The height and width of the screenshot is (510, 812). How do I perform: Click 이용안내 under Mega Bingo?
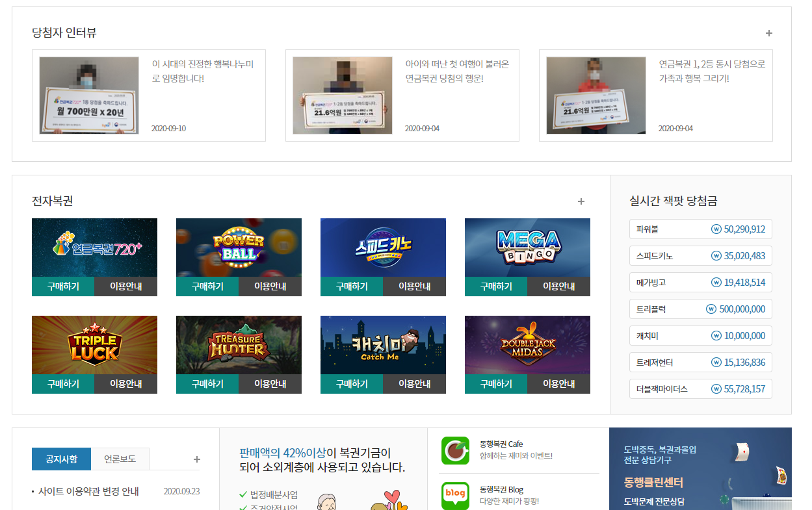(558, 287)
